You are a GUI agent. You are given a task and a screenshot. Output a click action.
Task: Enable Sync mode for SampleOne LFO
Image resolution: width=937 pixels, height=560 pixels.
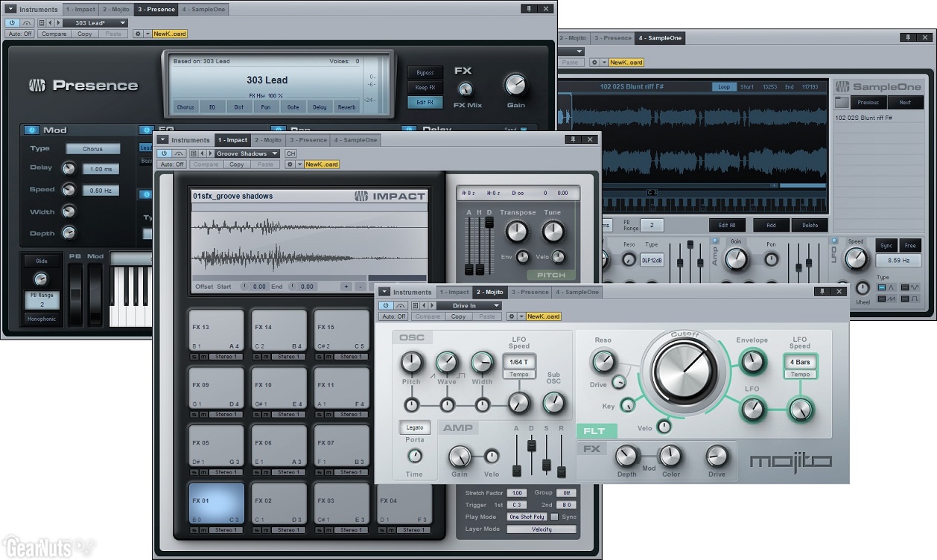(886, 246)
